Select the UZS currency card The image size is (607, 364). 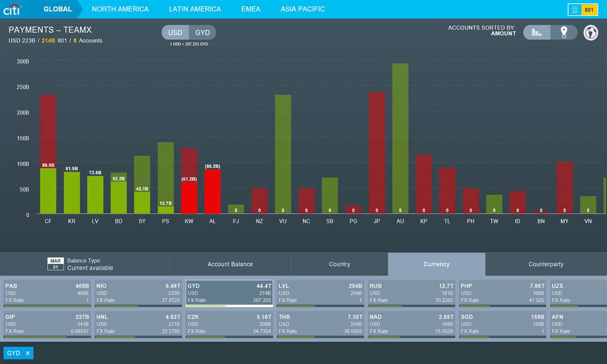pos(578,294)
